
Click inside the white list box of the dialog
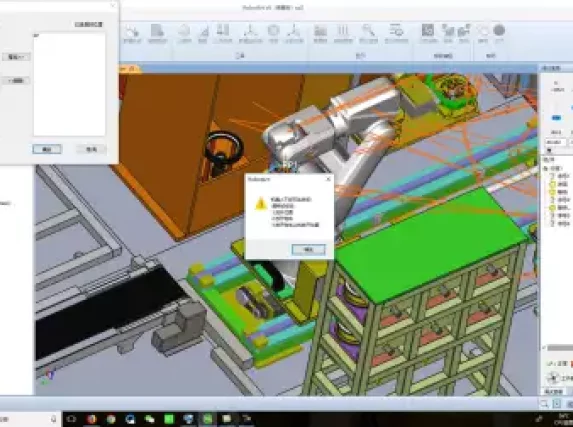click(x=69, y=85)
